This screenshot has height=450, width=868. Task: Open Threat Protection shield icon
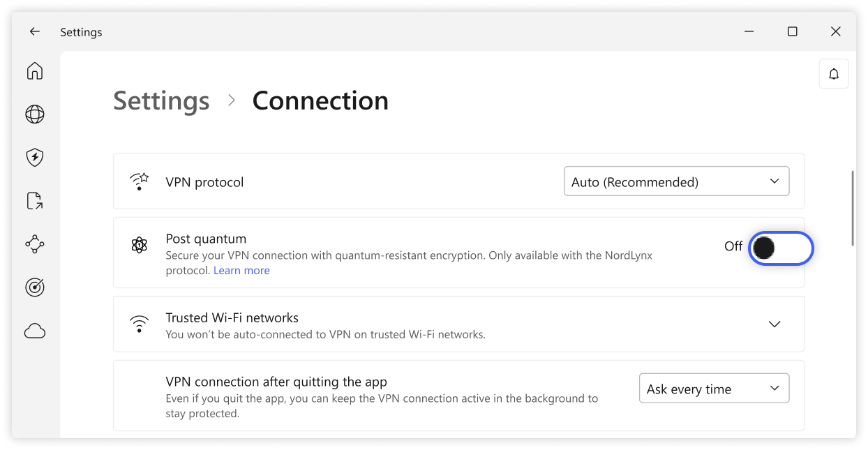(x=35, y=158)
